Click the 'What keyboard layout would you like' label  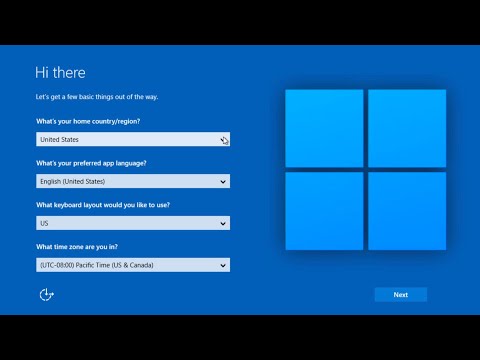click(x=103, y=205)
